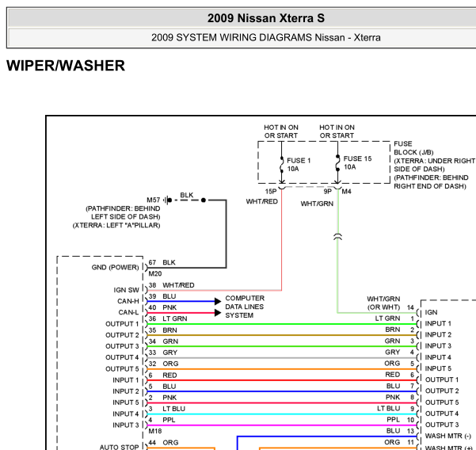Click the 'LT GRN 1' pin label
This screenshot has height=450, width=476.
click(x=394, y=318)
